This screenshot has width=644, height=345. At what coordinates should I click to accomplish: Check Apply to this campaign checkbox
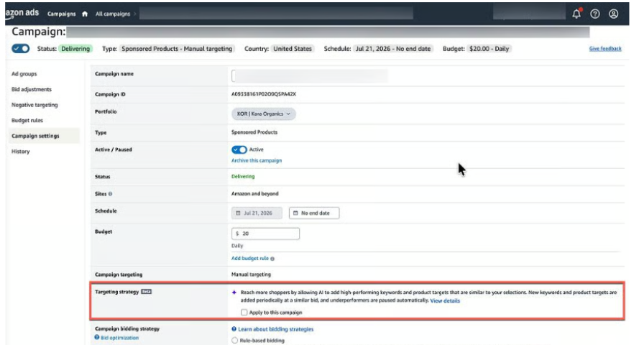coord(244,313)
